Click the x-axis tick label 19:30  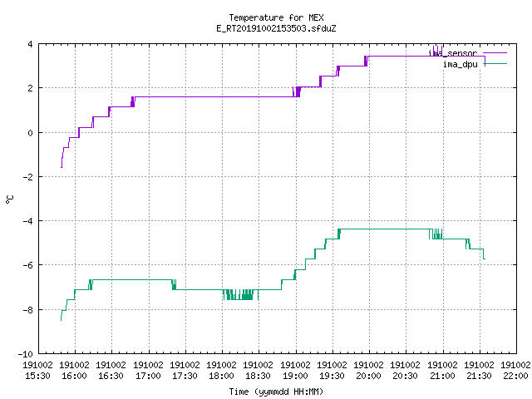332,376
